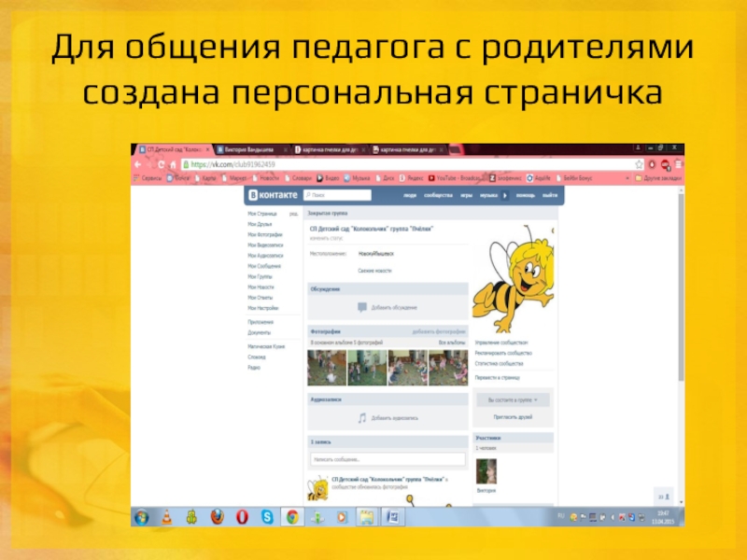The height and width of the screenshot is (560, 747).
Task: Open the Word taskbar icon
Action: tap(393, 517)
